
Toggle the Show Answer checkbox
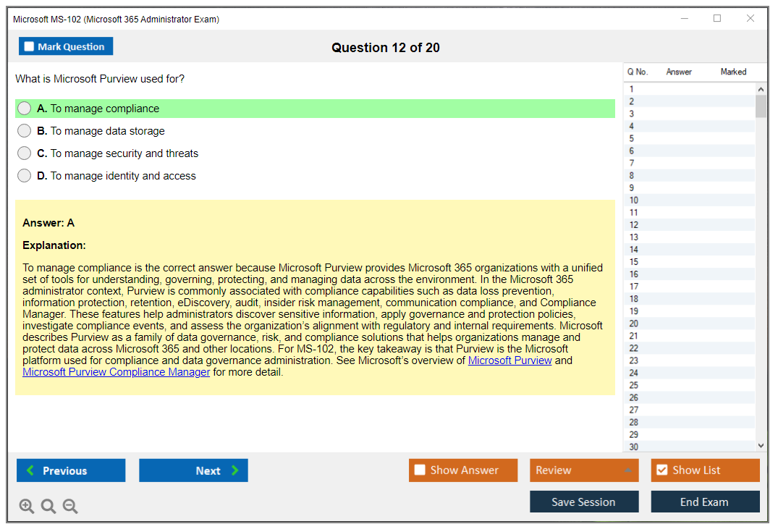pos(420,470)
